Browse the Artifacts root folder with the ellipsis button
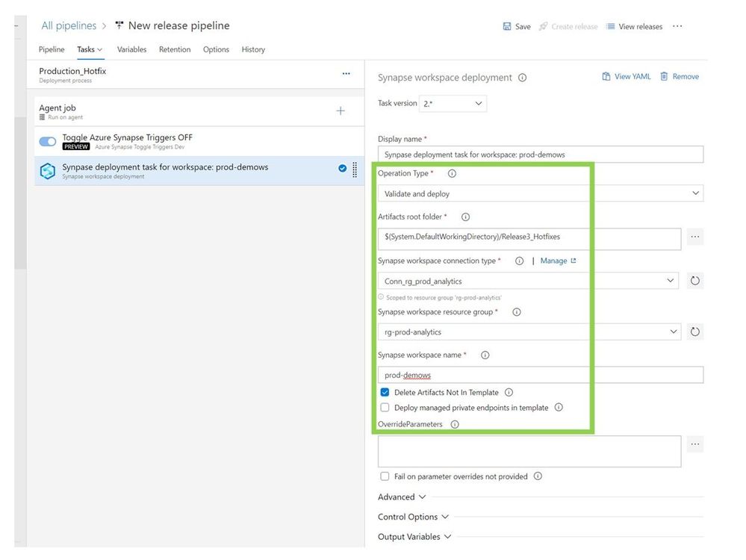This screenshot has width=746, height=560. coord(694,237)
